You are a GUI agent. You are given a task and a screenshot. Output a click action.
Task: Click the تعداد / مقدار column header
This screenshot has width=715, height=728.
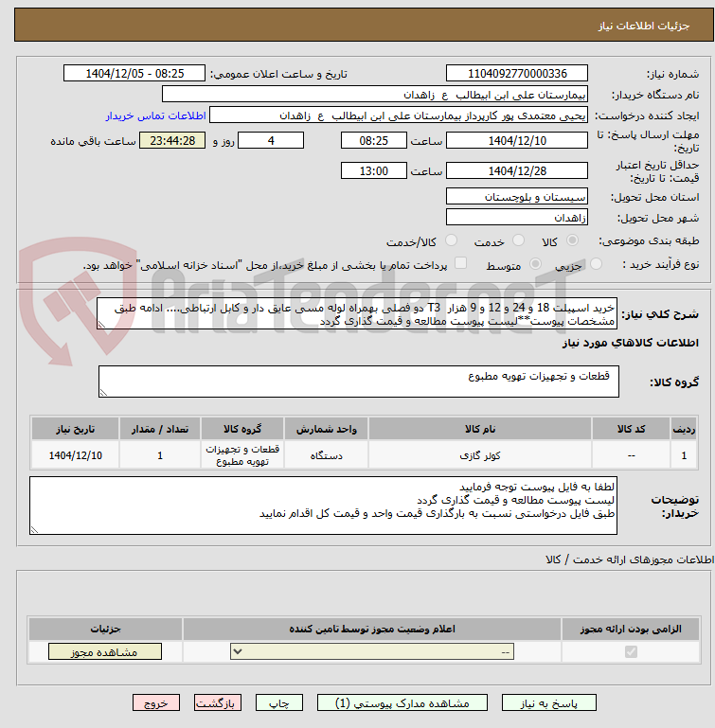click(160, 429)
